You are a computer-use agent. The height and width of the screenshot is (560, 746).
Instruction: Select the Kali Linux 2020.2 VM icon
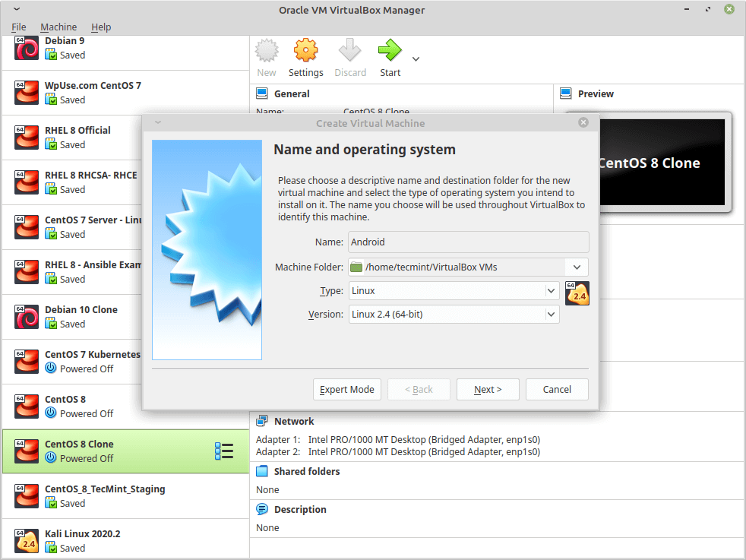point(26,541)
